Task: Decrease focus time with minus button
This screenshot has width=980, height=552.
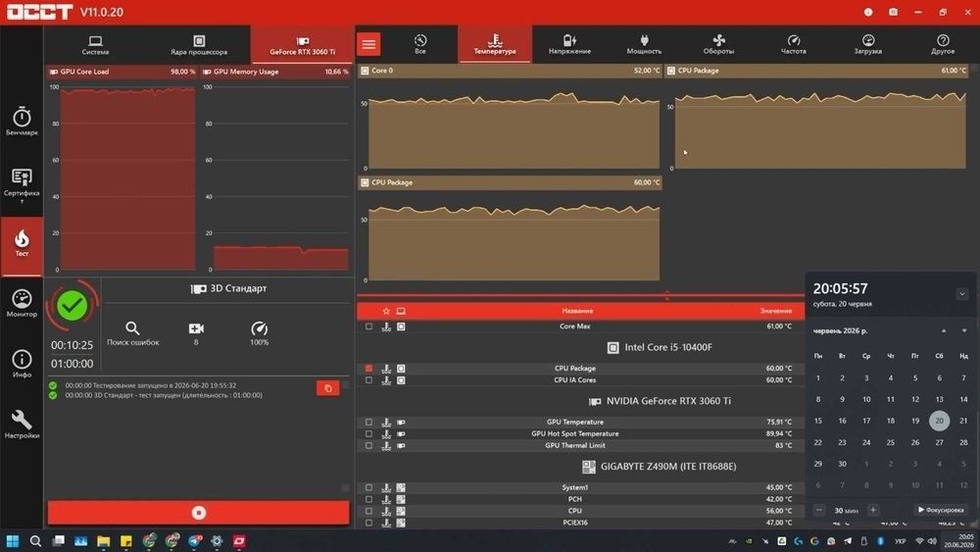Action: tap(818, 510)
